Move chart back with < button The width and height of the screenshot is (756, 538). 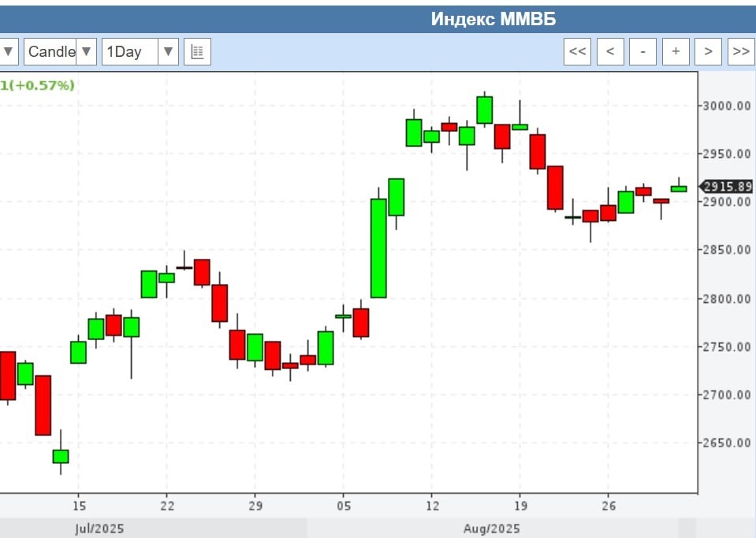pos(610,51)
